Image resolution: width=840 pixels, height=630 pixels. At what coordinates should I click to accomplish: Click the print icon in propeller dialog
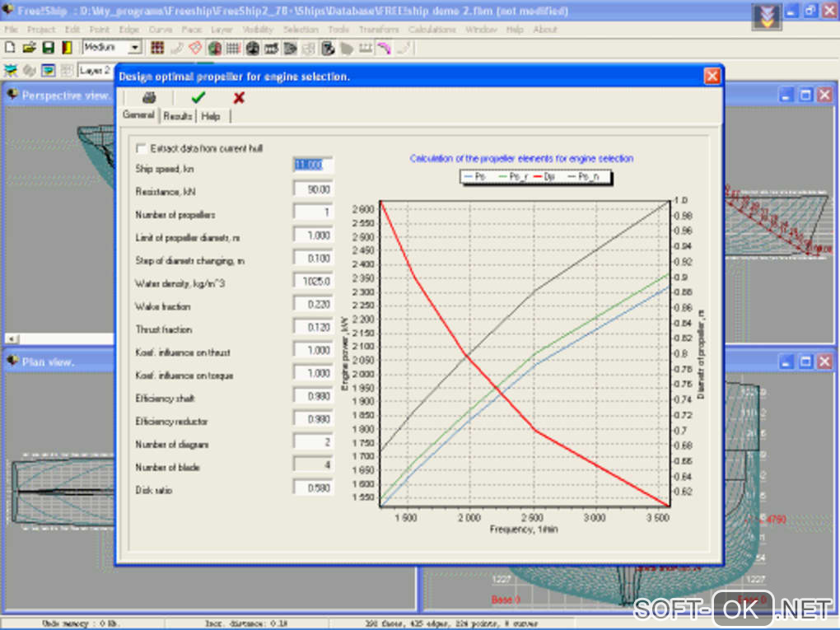pos(149,97)
